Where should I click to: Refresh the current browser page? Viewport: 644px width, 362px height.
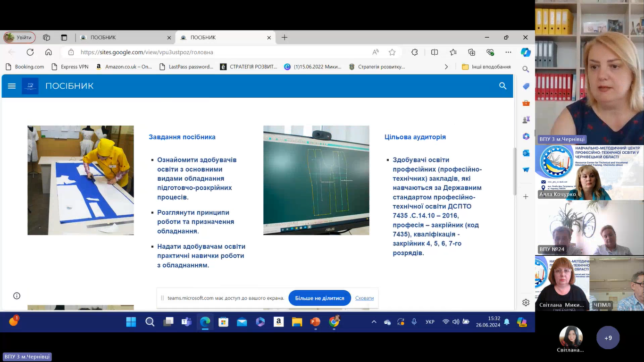[30, 52]
